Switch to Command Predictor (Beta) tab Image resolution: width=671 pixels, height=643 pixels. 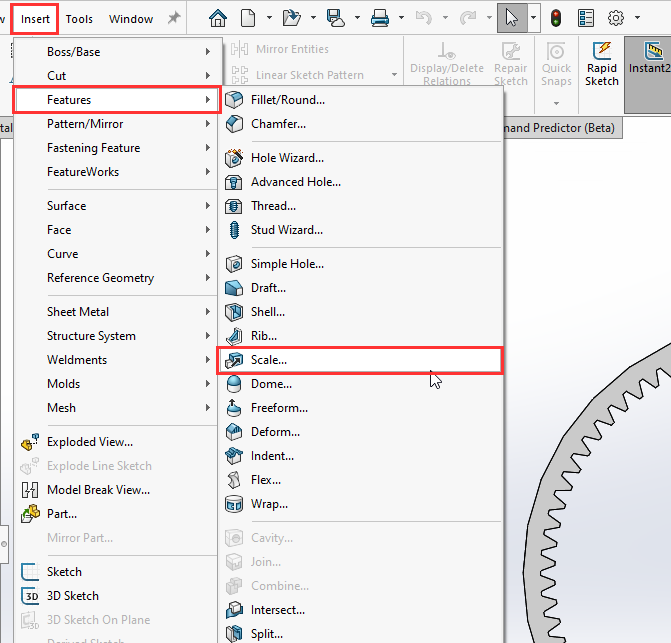(x=562, y=128)
